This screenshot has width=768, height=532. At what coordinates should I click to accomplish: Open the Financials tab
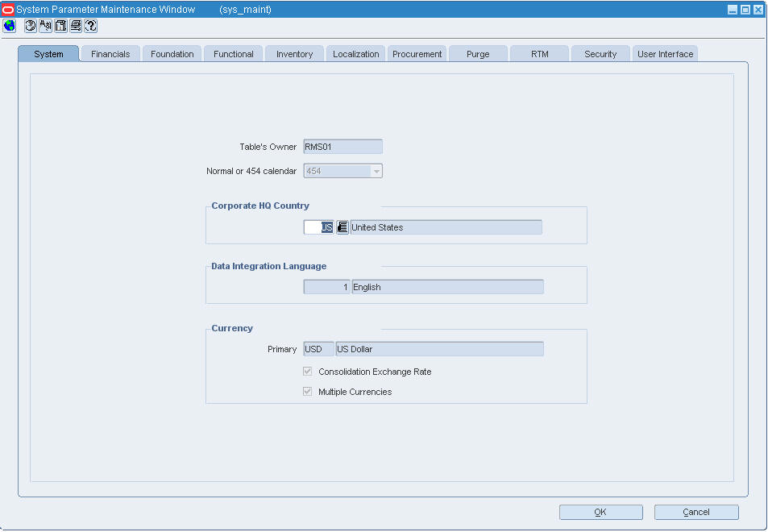pyautogui.click(x=110, y=54)
